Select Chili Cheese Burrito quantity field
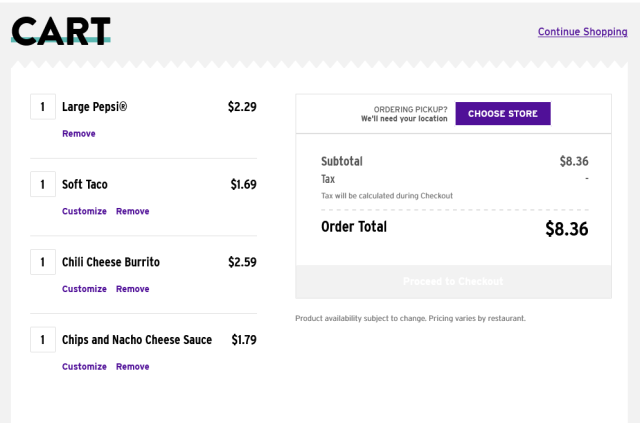This screenshot has width=640, height=423. pos(43,262)
